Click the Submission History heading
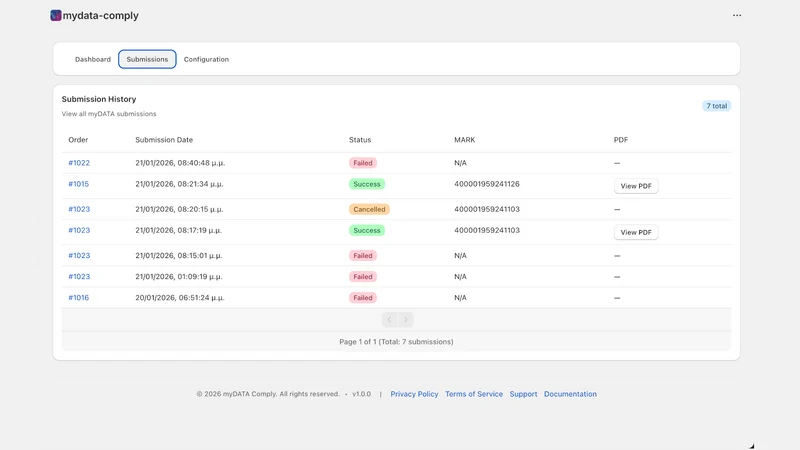Viewport: 800px width, 450px height. pos(99,99)
